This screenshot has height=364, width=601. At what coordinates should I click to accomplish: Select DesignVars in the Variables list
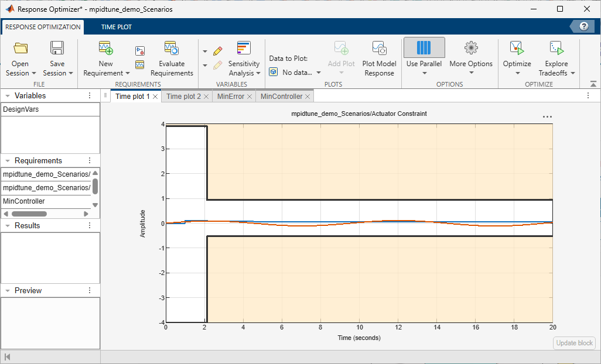(x=50, y=109)
